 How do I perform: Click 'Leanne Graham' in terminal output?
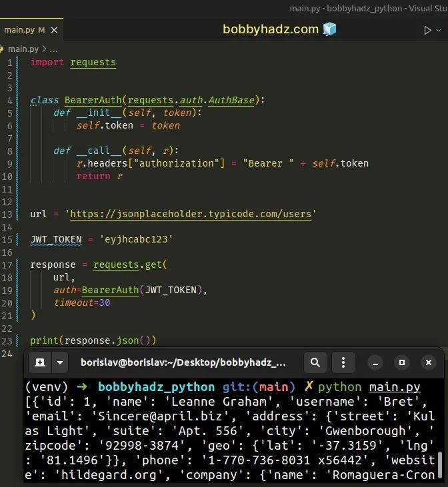click(219, 402)
